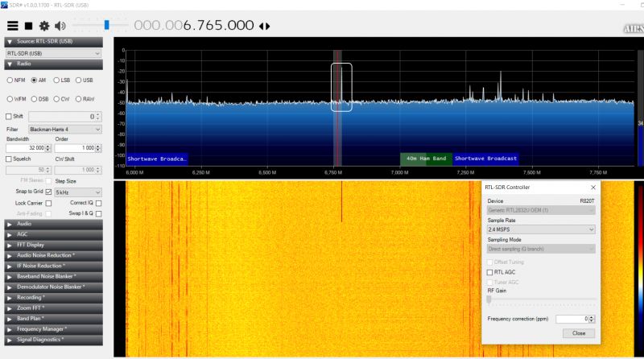Toggle the Squelch checkbox
The height and width of the screenshot is (359, 644).
click(9, 159)
